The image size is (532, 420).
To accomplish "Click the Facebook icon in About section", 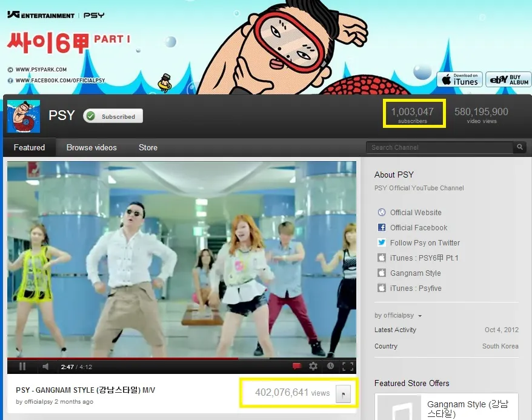I will tap(382, 228).
